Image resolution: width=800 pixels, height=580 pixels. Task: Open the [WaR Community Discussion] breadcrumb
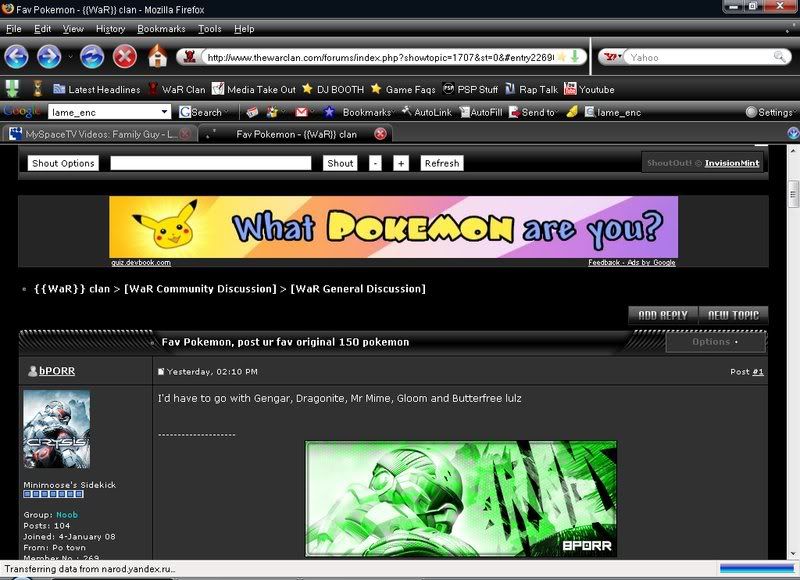coord(200,289)
